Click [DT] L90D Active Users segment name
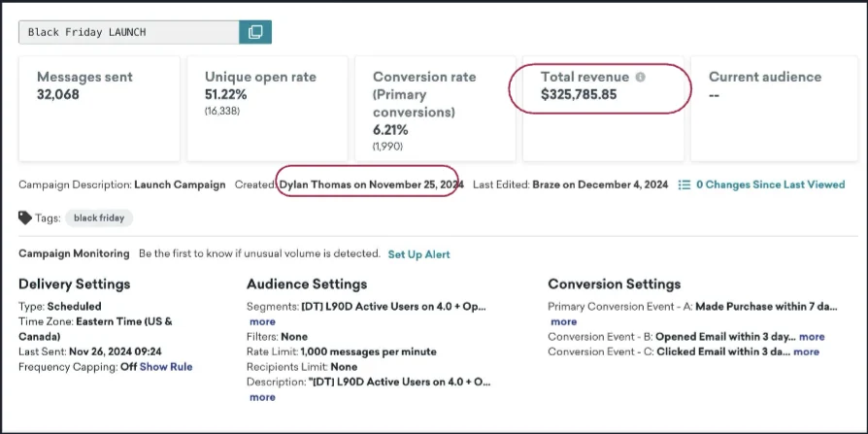The height and width of the screenshot is (434, 868). click(393, 306)
